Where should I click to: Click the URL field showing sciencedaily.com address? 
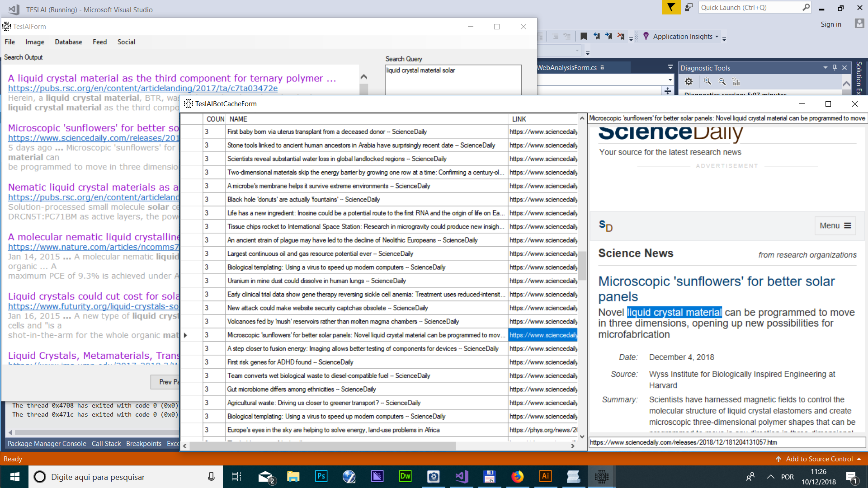coord(727,442)
